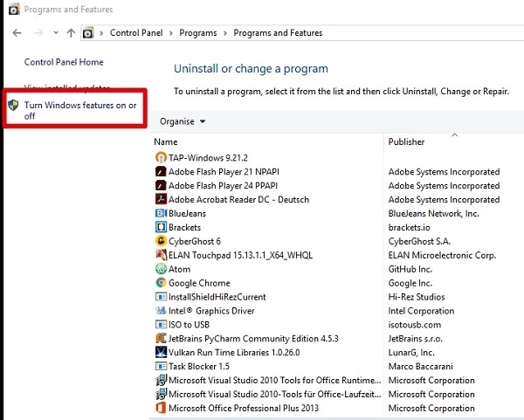Select the Task Blocker 1.5 icon
Viewport: 524px width, 420px height.
161,366
